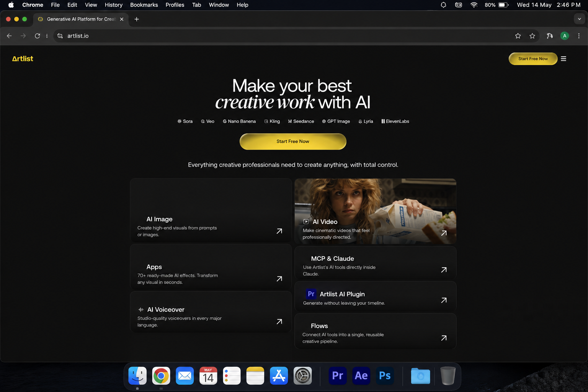Open a new tab with plus
588x392 pixels.
pos(137,19)
